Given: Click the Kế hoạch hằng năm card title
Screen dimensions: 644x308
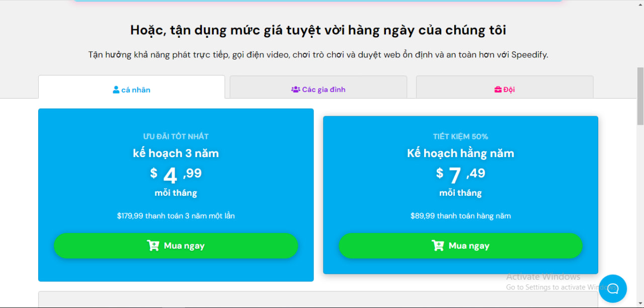Looking at the screenshot, I should click(460, 153).
